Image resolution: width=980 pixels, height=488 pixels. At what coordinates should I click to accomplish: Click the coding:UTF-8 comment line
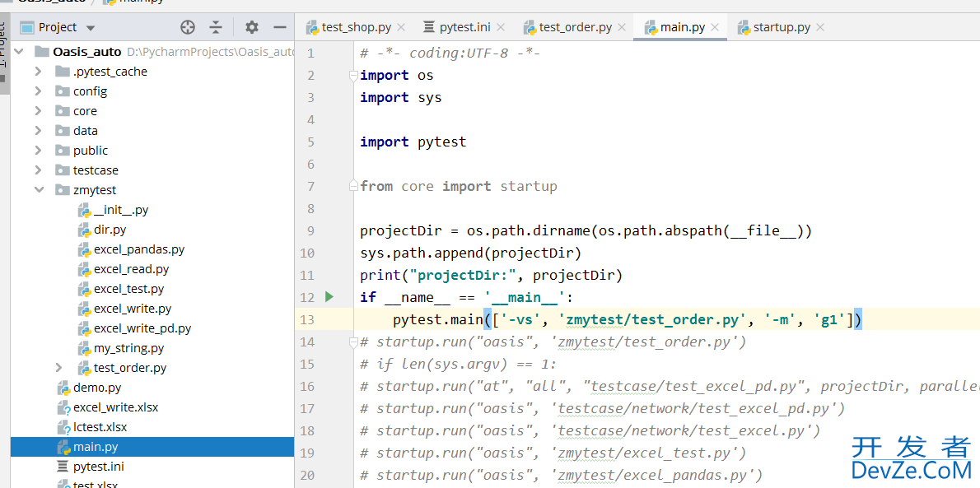450,53
